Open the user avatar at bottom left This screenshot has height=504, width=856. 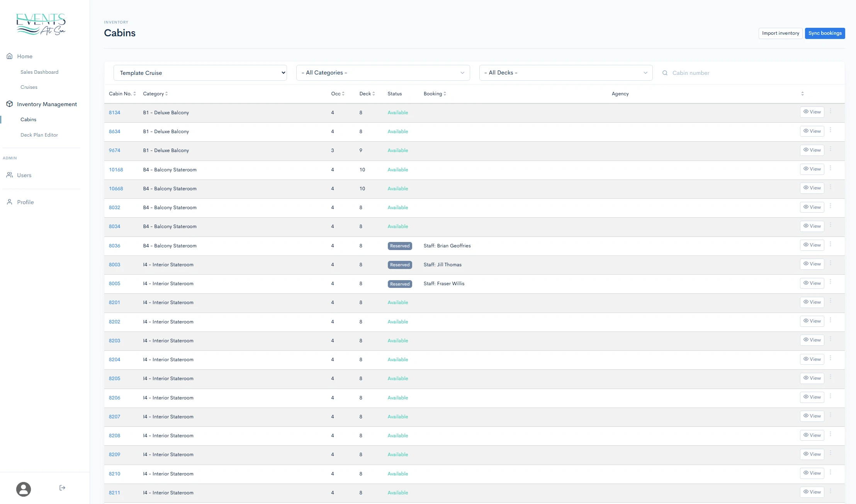pos(24,489)
